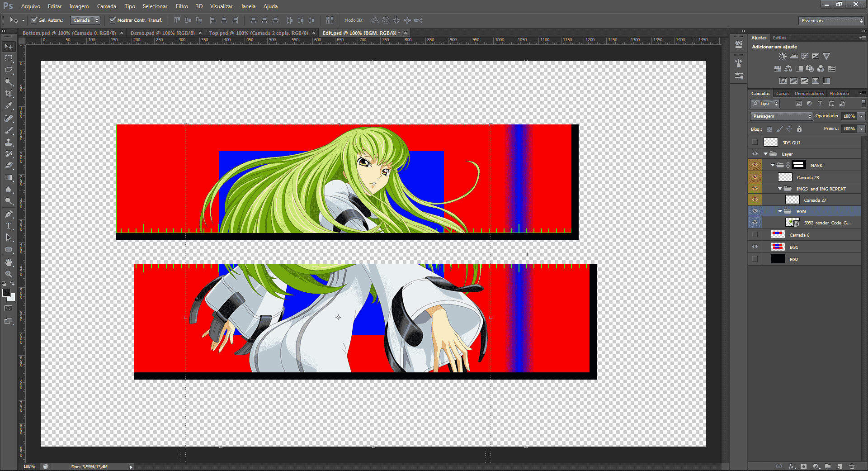Delete layer with the trash icon
Screen dimensions: 868x471
852,466
